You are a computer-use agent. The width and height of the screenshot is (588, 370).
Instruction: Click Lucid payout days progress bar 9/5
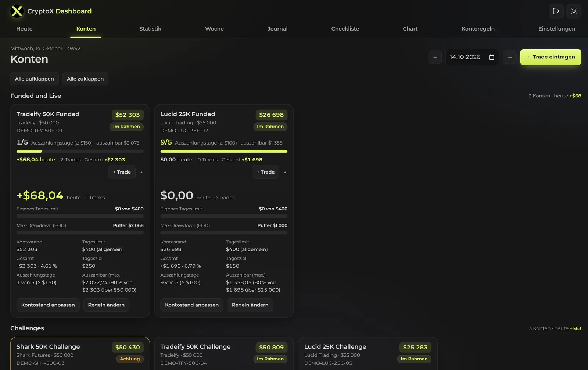(224, 151)
